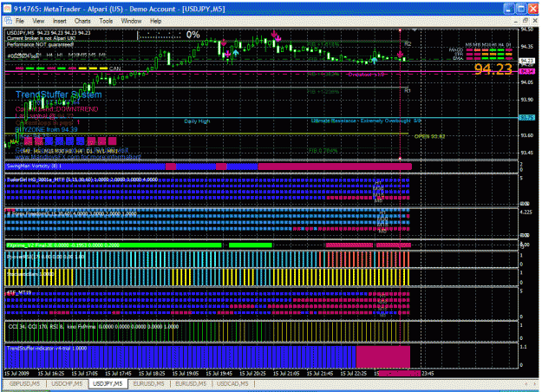Open the Help menu
542x392 pixels.
(x=155, y=21)
